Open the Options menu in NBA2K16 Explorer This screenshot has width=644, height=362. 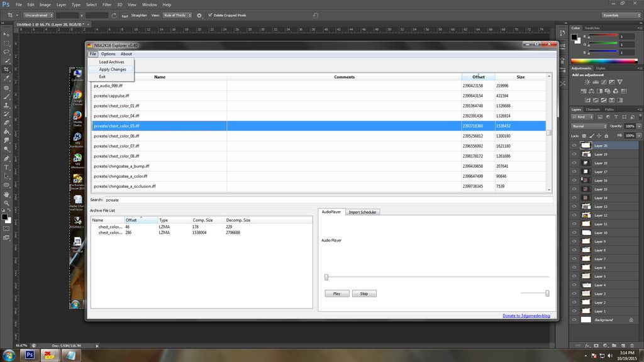point(108,54)
